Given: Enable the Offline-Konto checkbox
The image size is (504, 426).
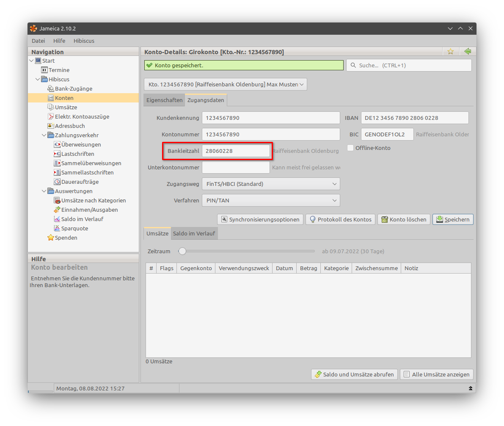Looking at the screenshot, I should [350, 148].
